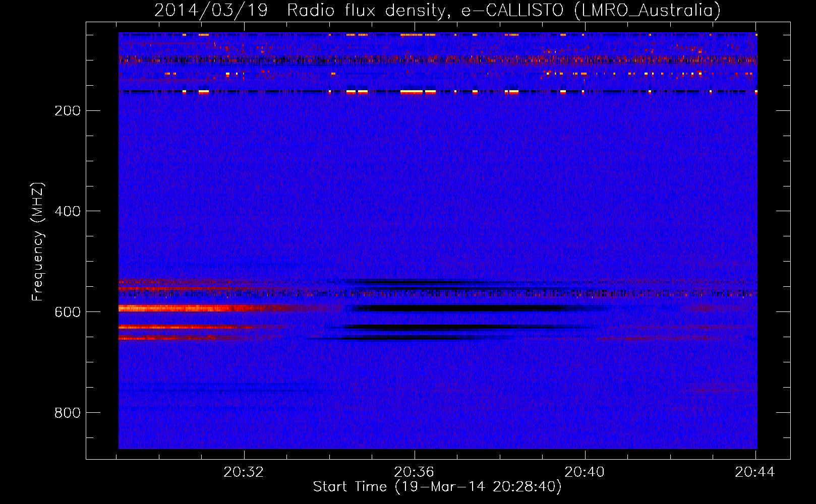Select the 600 frequency axis label
816x504 pixels.
click(68, 312)
